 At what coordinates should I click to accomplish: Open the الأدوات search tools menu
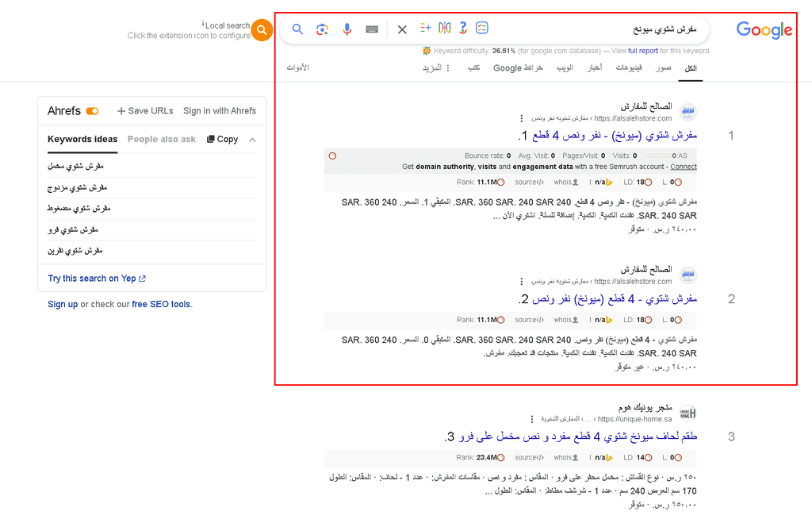pyautogui.click(x=298, y=68)
